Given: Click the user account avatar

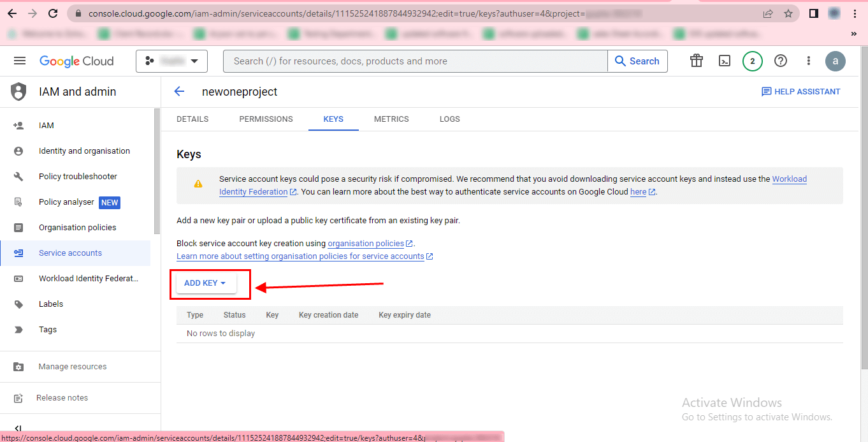Looking at the screenshot, I should (x=835, y=61).
